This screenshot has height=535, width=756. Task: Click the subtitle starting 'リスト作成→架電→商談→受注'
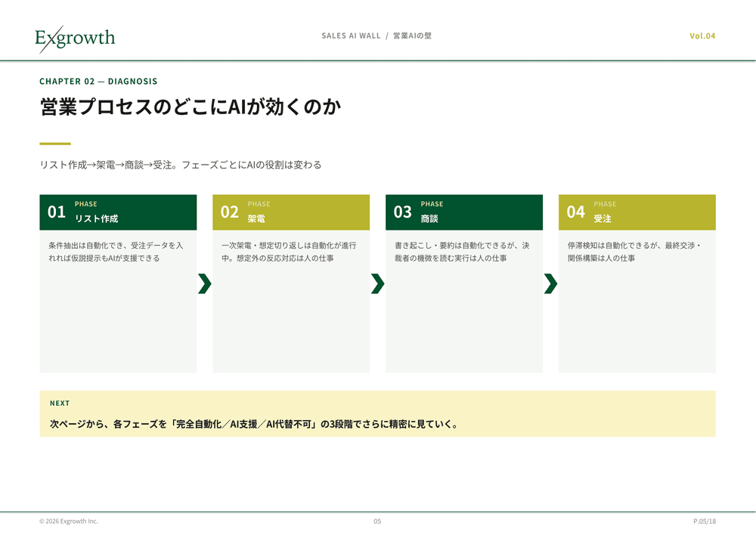(x=181, y=165)
